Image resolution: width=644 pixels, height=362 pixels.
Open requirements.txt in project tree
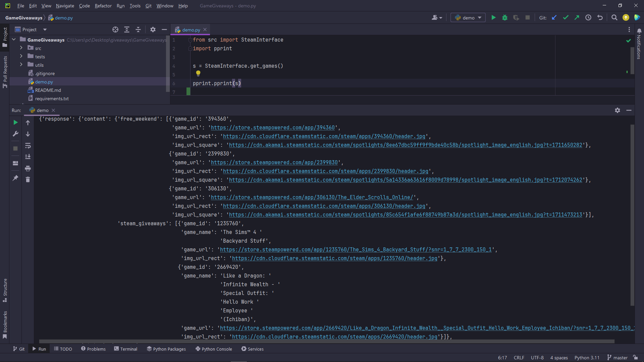pos(52,99)
